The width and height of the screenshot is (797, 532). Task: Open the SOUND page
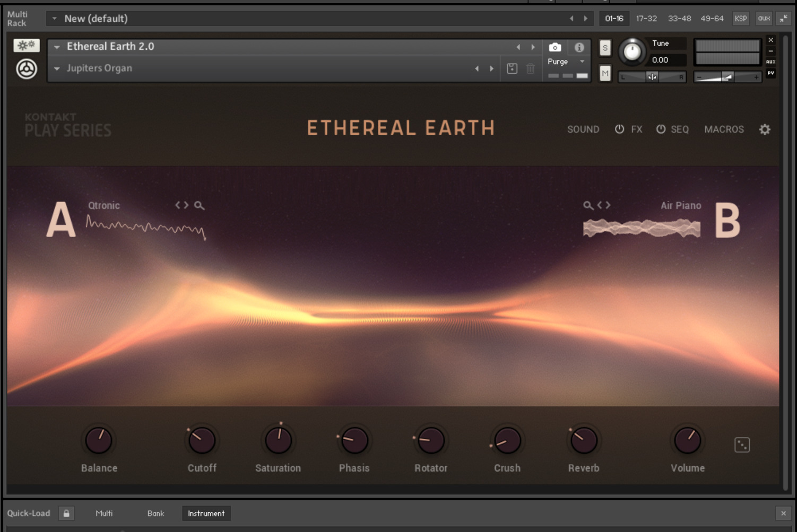583,129
